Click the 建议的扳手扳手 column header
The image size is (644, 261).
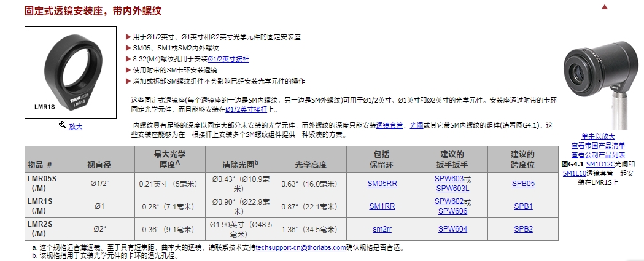pos(452,159)
